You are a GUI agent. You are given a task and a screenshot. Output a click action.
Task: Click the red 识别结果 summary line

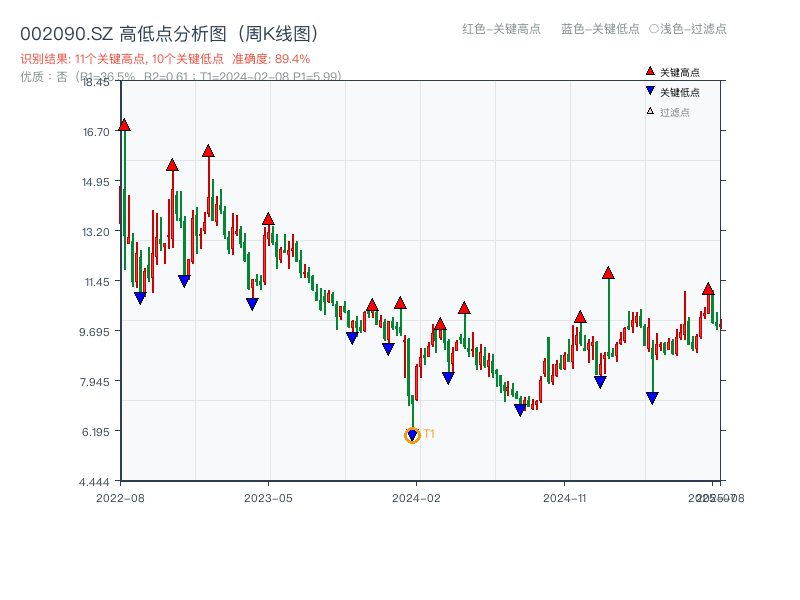coord(165,59)
